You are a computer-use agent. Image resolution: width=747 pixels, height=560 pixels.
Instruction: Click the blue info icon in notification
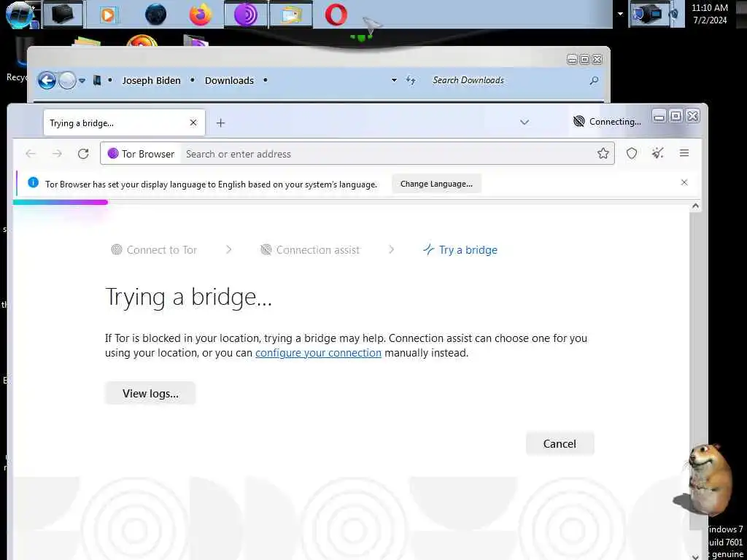coord(33,182)
